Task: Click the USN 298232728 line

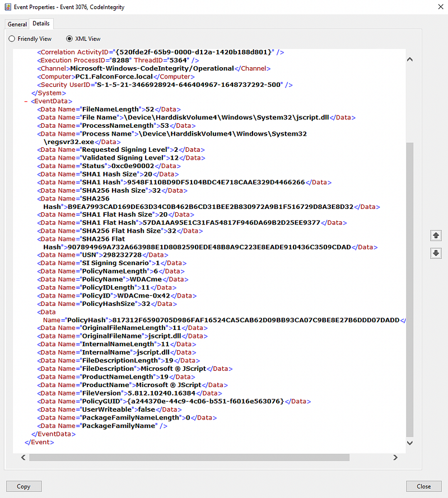Action: pyautogui.click(x=102, y=255)
